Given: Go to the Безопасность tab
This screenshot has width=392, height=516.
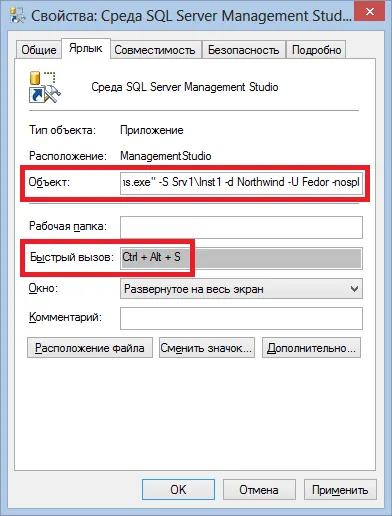Looking at the screenshot, I should [x=244, y=50].
